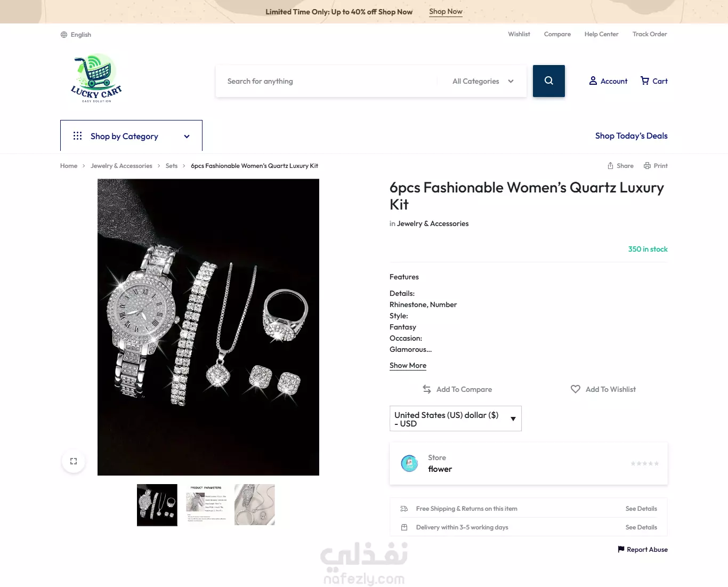Click the fullscreen image expand icon
Screen dimensions: 728x587
click(74, 461)
